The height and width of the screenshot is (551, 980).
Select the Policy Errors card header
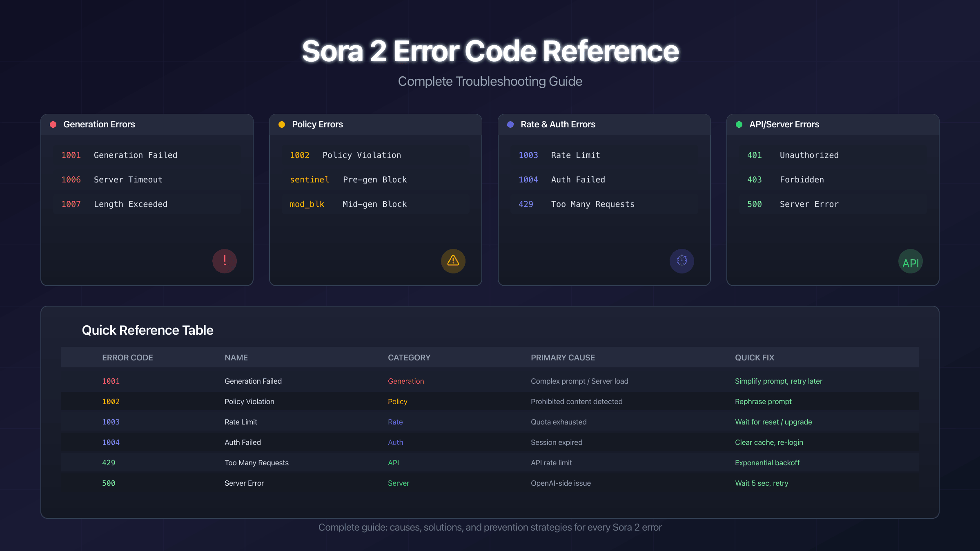click(317, 124)
